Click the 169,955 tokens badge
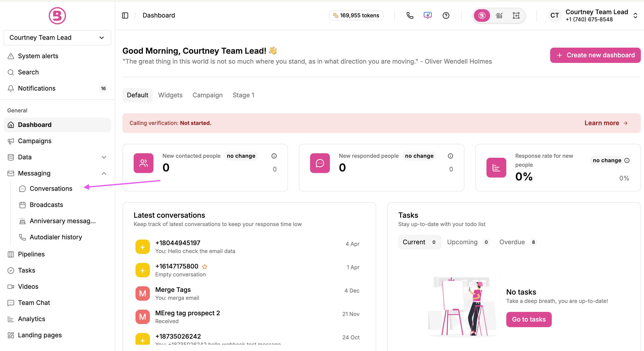The image size is (644, 351). click(356, 16)
